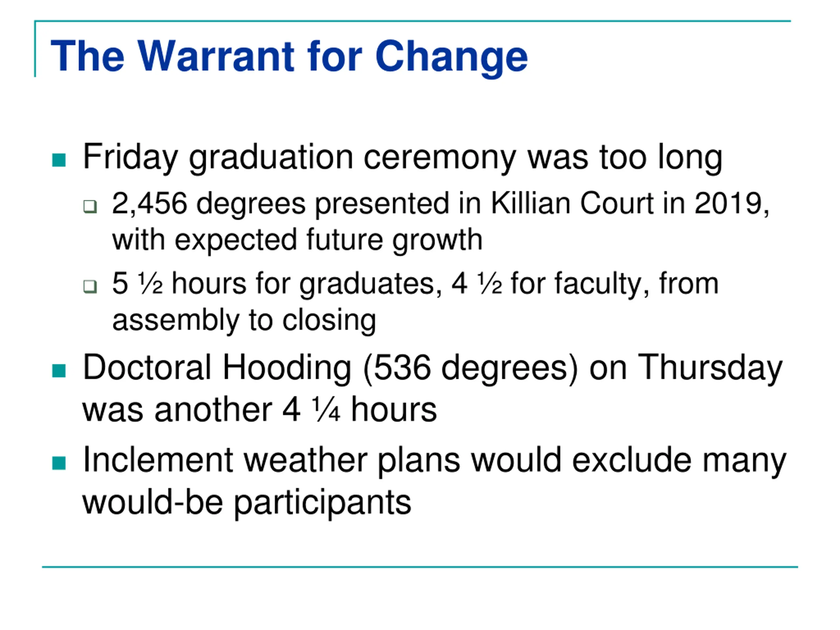Click the line "Friday graduation ceremony was too long"

click(x=402, y=157)
